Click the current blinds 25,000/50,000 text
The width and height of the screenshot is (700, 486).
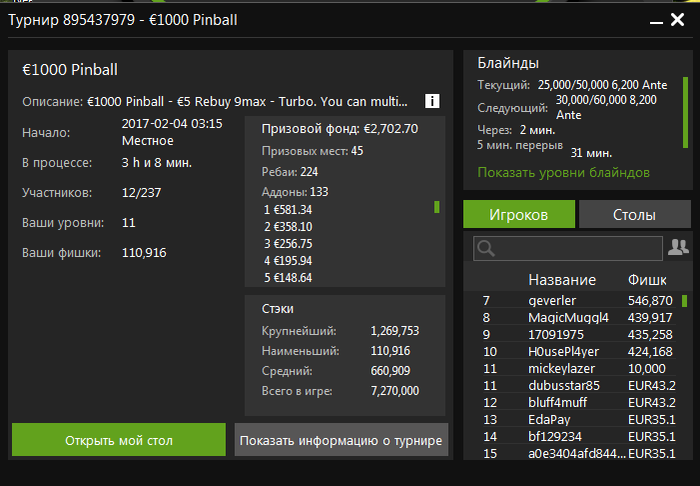[602, 85]
